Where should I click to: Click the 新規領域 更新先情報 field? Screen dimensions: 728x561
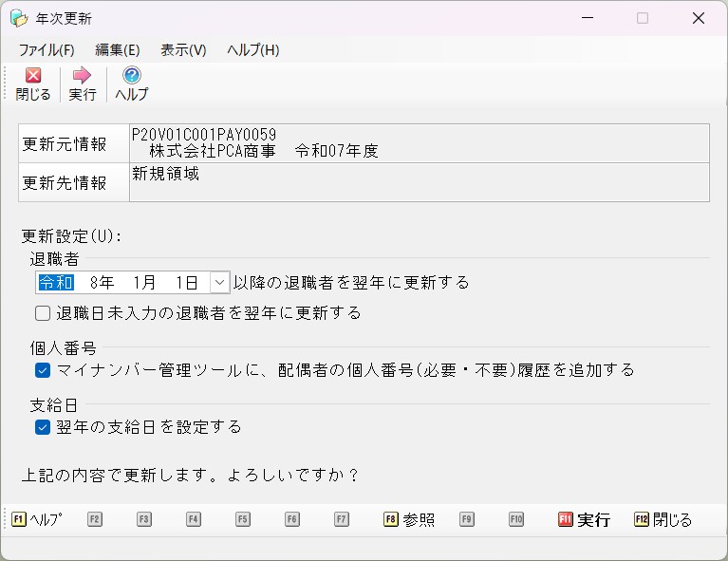point(419,182)
